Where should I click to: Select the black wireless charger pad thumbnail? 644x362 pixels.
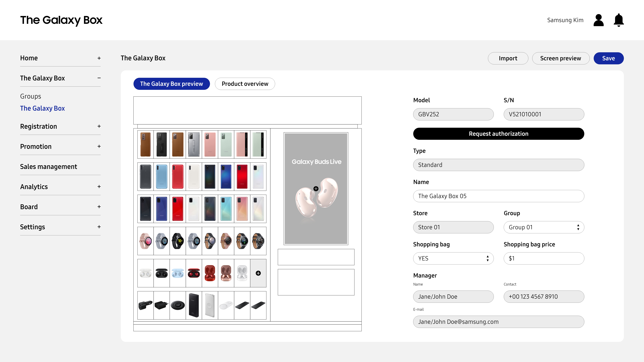pos(178,305)
